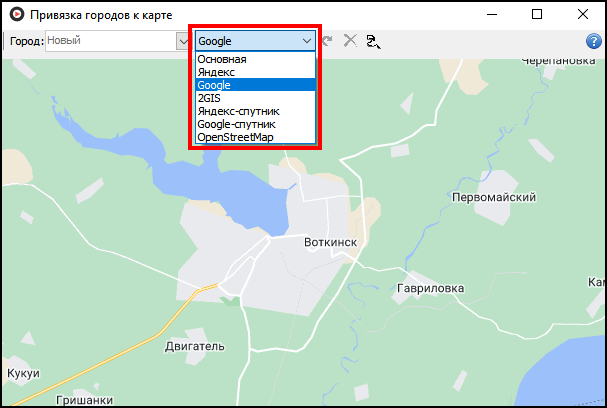Choose Яндекс map source option
Viewport: 607px width, 408px height.
217,73
